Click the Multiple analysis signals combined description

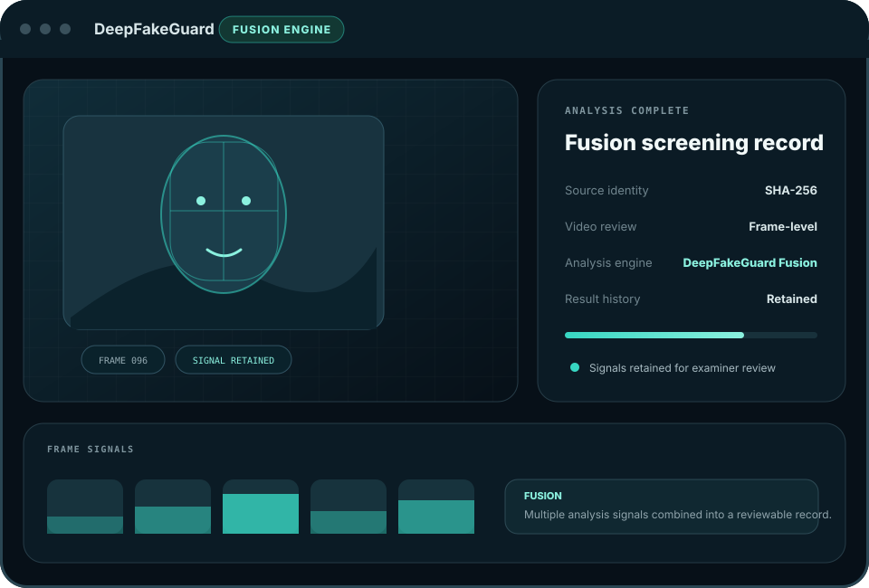[x=677, y=515]
